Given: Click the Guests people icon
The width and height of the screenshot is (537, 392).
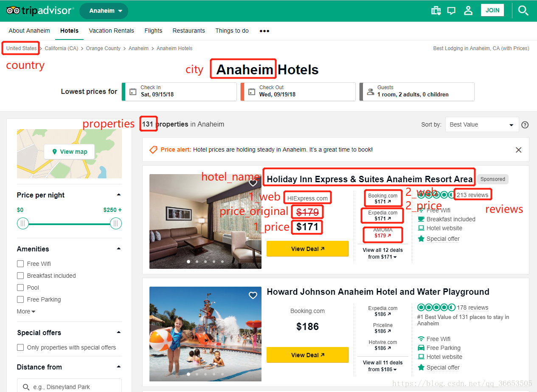Looking at the screenshot, I should pyautogui.click(x=370, y=91).
